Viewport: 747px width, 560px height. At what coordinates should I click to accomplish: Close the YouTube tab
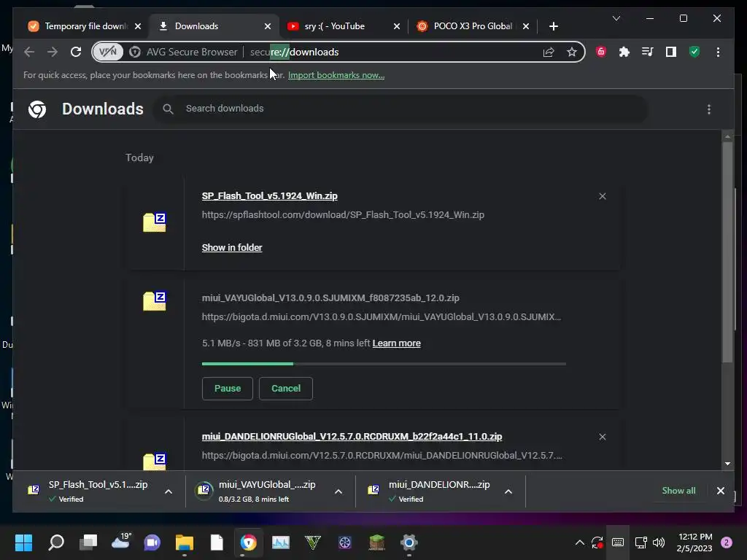point(396,26)
